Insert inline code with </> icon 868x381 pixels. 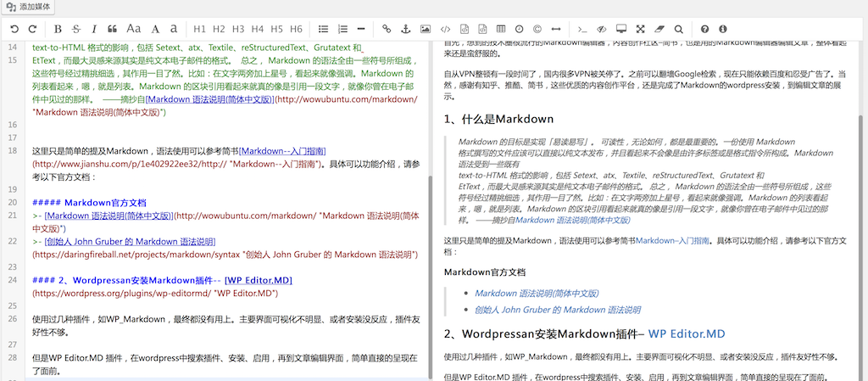[446, 29]
